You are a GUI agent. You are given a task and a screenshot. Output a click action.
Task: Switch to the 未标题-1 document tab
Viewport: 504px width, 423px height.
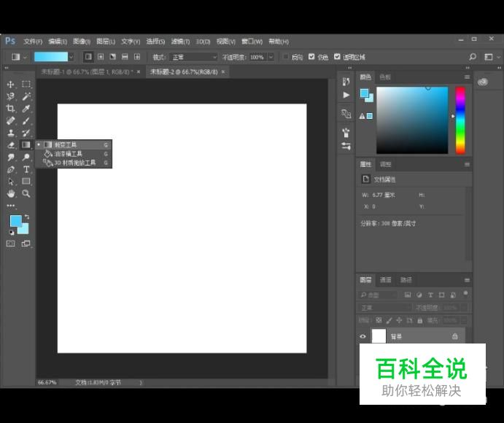point(87,71)
